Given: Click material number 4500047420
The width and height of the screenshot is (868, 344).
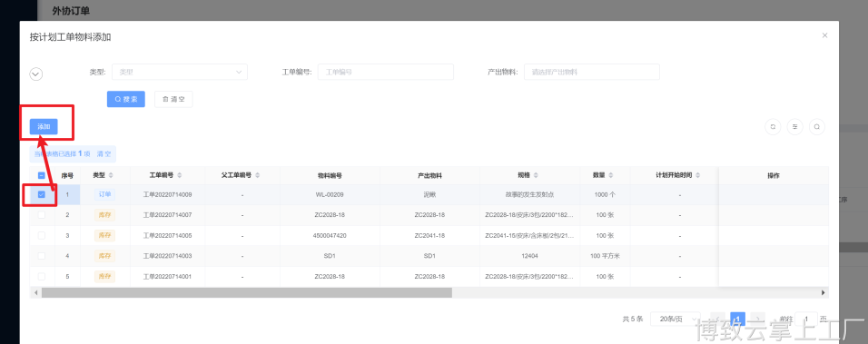Looking at the screenshot, I should click(330, 236).
